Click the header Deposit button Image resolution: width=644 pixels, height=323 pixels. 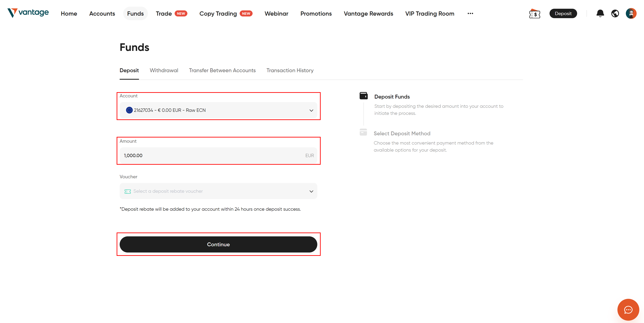pos(563,13)
